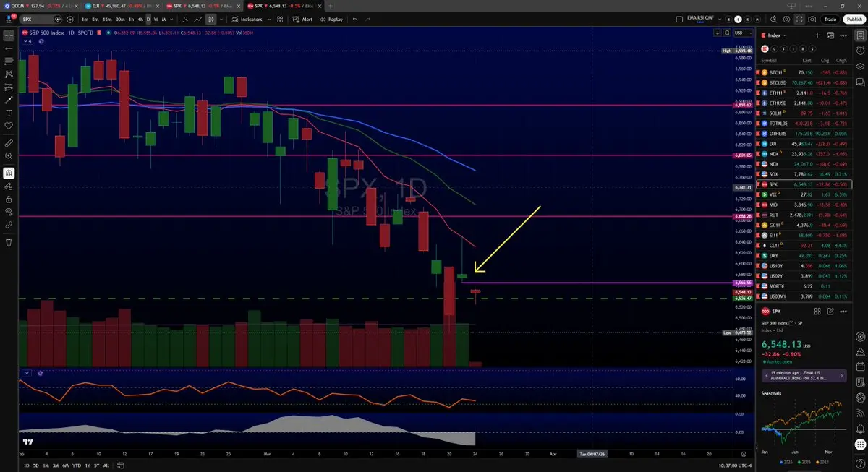Delete drawings with the trash icon
Image resolution: width=868 pixels, height=472 pixels.
pyautogui.click(x=9, y=242)
